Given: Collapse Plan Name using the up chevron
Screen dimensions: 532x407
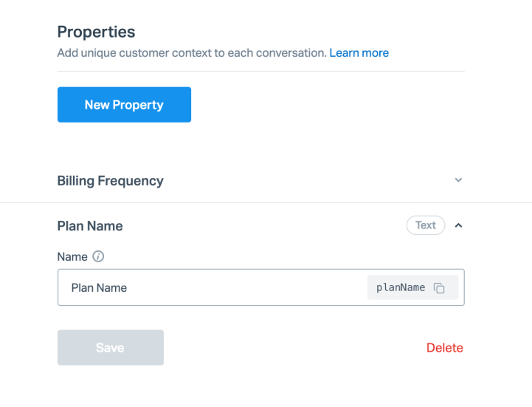Looking at the screenshot, I should tap(458, 225).
